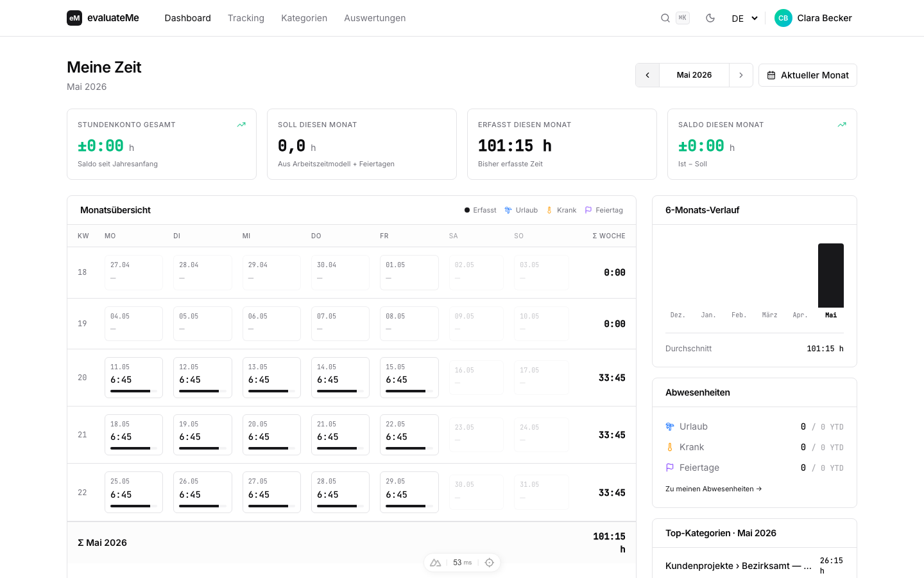Go to the Auswertungen tab
Screen dimensions: 924x578
click(x=375, y=18)
